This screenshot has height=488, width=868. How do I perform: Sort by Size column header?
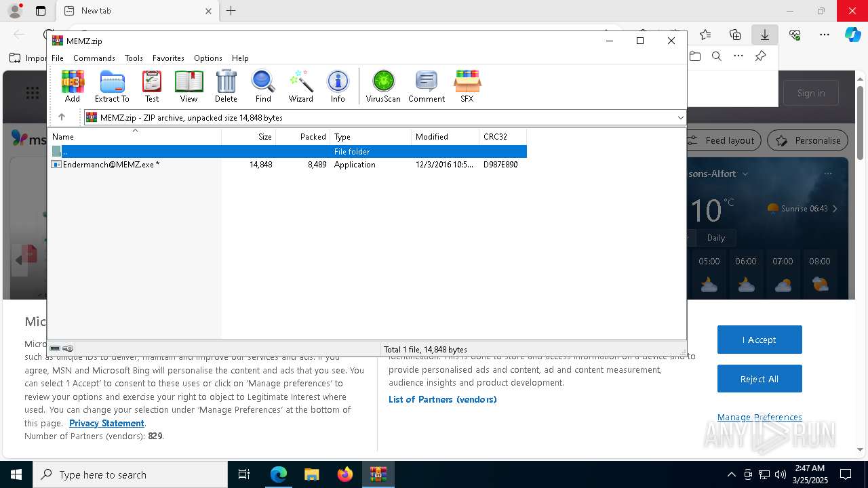click(x=249, y=136)
